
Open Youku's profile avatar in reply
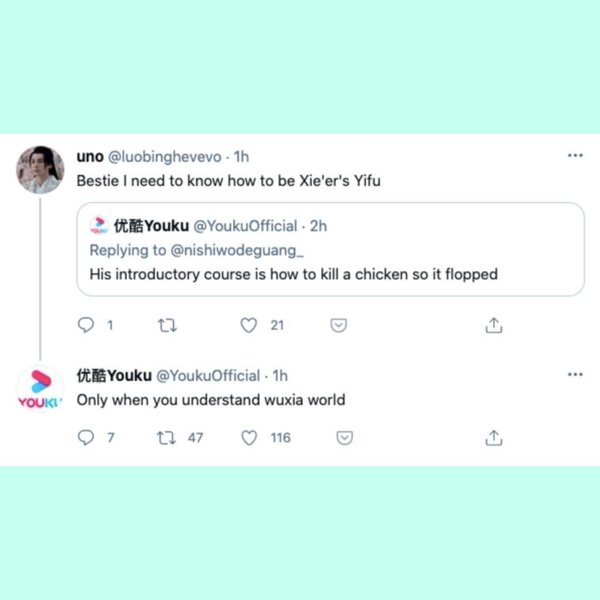click(40, 389)
